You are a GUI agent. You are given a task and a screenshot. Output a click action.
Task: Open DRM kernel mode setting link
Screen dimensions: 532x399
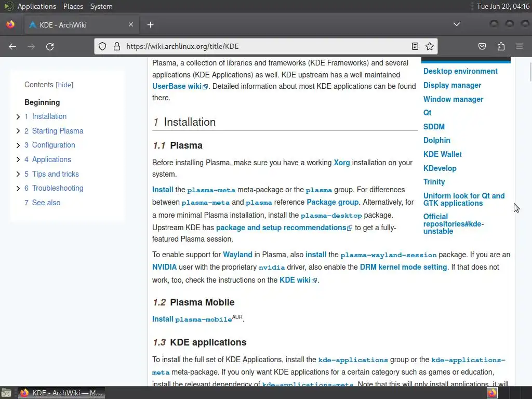click(x=403, y=267)
